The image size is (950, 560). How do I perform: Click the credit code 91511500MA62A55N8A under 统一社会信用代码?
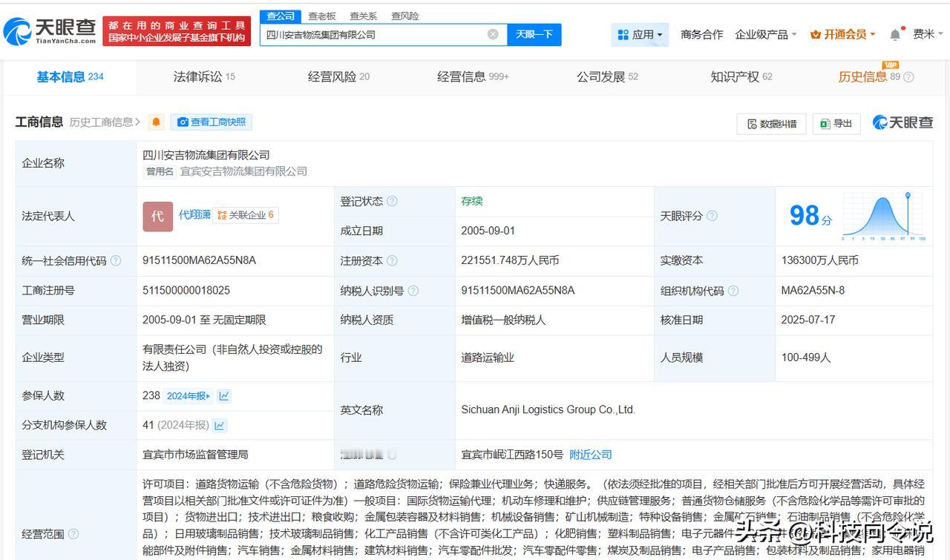199,260
